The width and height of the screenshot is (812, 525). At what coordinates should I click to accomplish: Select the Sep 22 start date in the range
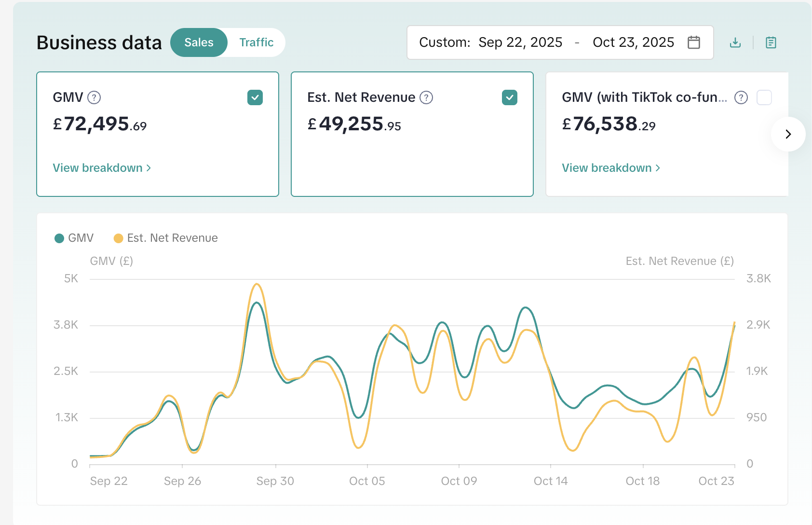click(x=520, y=42)
